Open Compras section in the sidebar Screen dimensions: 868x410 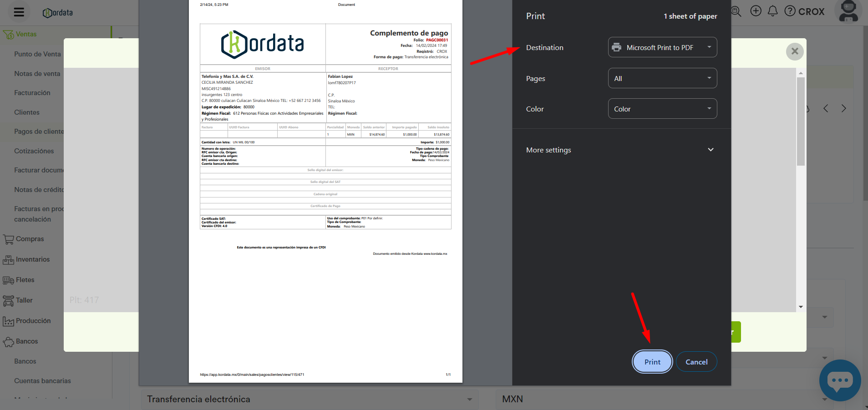(30, 239)
